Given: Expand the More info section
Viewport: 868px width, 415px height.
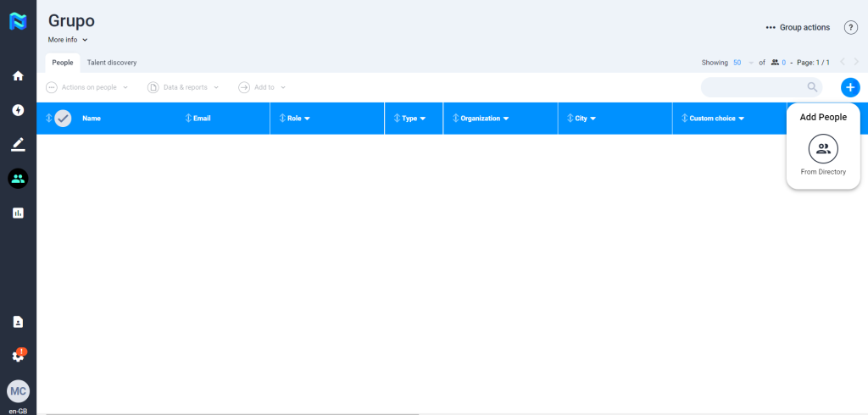Looking at the screenshot, I should [x=68, y=40].
